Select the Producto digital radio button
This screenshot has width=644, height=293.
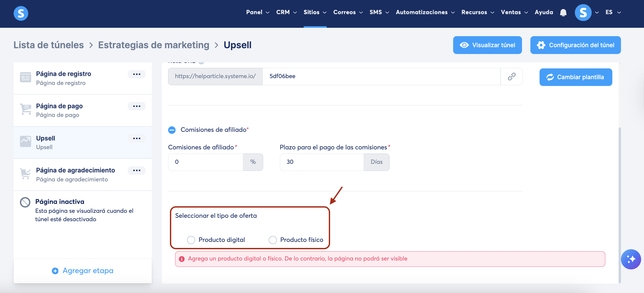(x=191, y=240)
